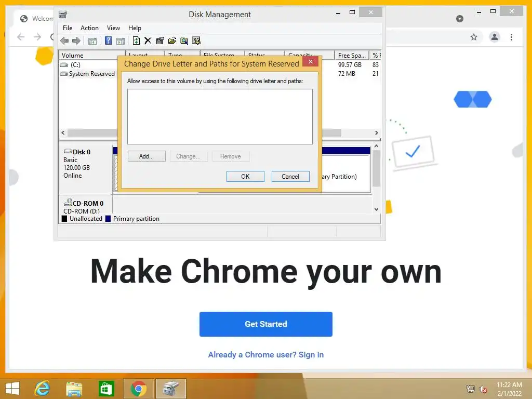Viewport: 532px width, 399px height.
Task: Select the (C:) volume drive icon
Action: point(64,65)
